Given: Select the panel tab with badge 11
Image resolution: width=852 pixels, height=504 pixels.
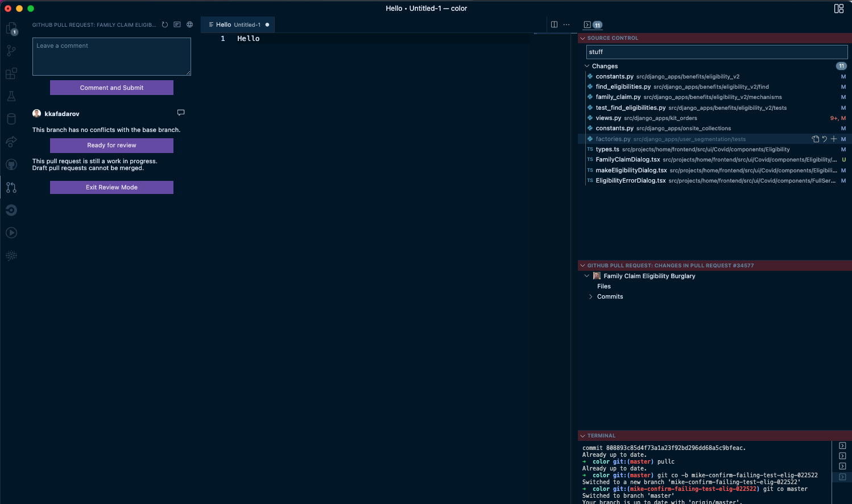Looking at the screenshot, I should coord(593,24).
